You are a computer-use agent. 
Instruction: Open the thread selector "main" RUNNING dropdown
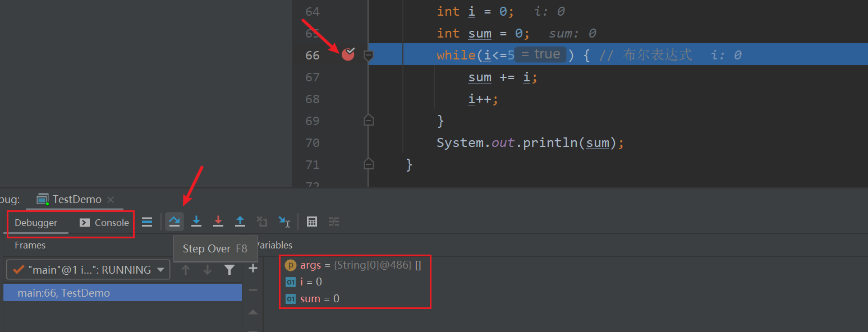click(x=88, y=270)
